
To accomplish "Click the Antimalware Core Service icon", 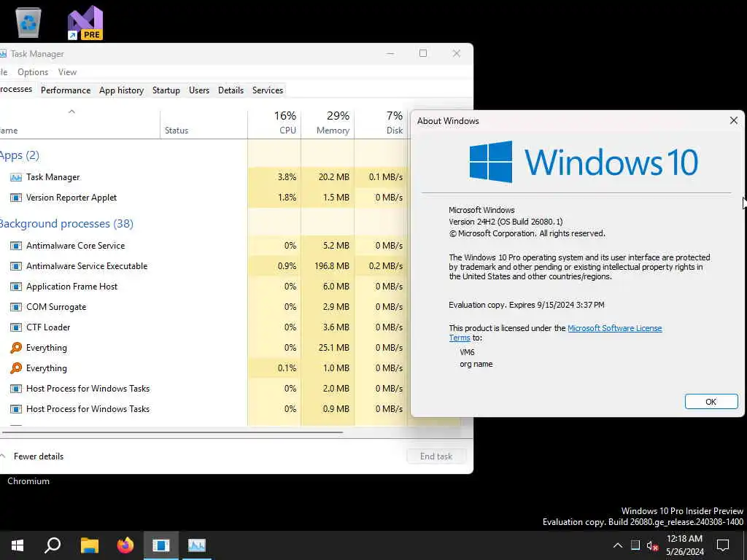I will click(16, 246).
